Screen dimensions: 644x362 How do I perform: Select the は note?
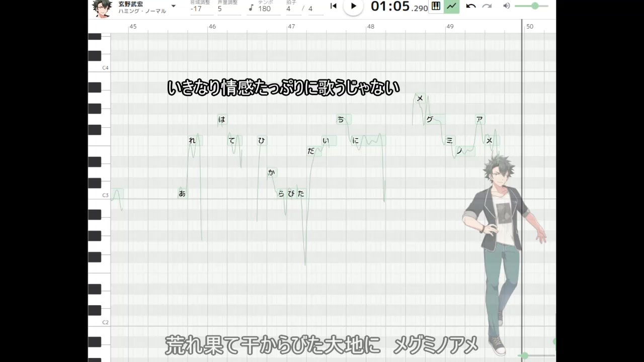(222, 120)
